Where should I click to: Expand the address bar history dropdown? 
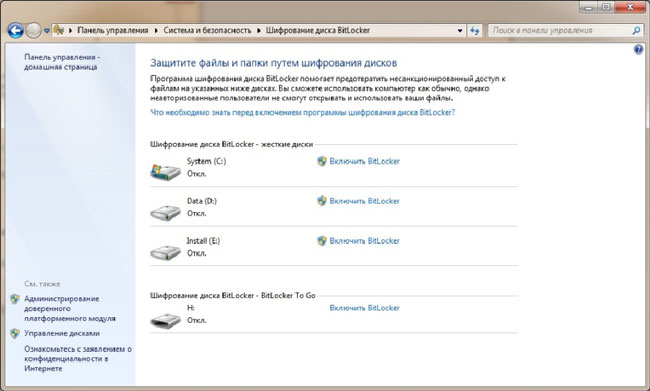[x=459, y=31]
